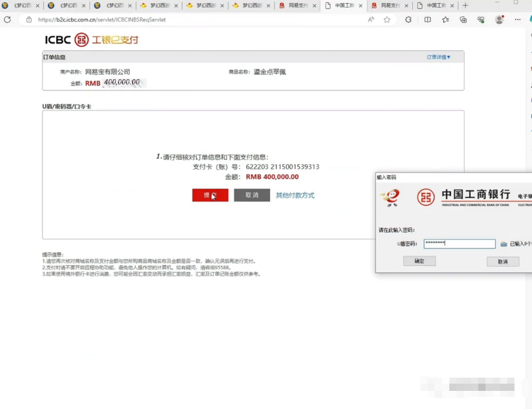The height and width of the screenshot is (409, 532).
Task: Reload the page with the refresh icon
Action: coord(7,19)
